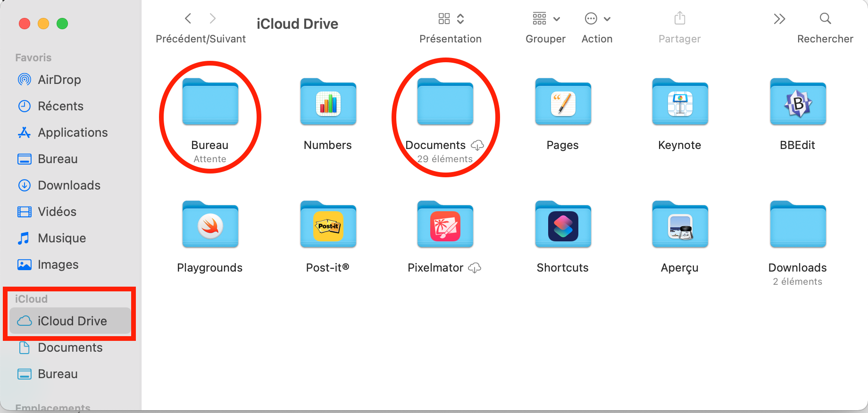The image size is (868, 413).
Task: Open the Playgrounds folder
Action: [210, 225]
